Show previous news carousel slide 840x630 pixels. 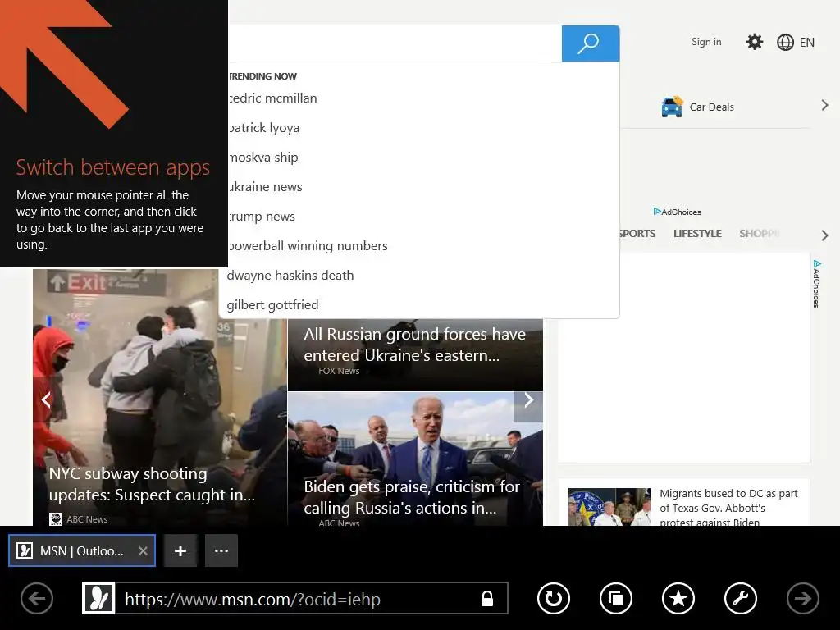click(47, 399)
